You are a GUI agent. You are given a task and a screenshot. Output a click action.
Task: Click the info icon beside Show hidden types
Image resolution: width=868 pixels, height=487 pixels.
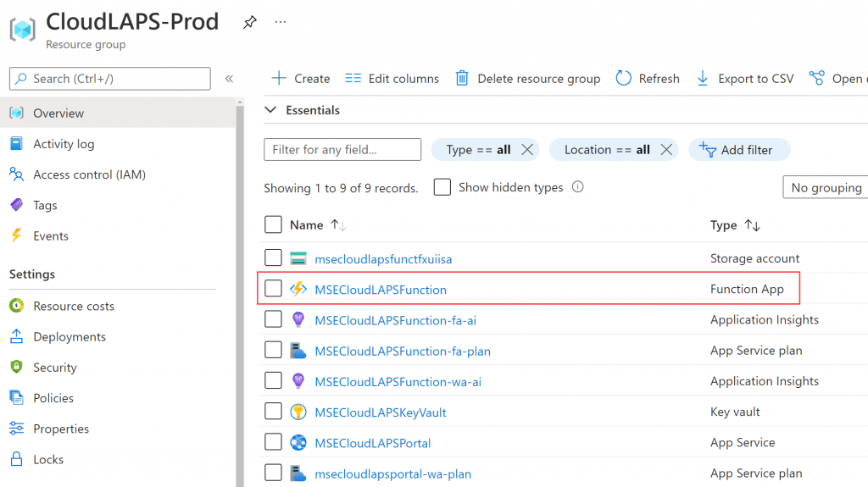tap(577, 187)
